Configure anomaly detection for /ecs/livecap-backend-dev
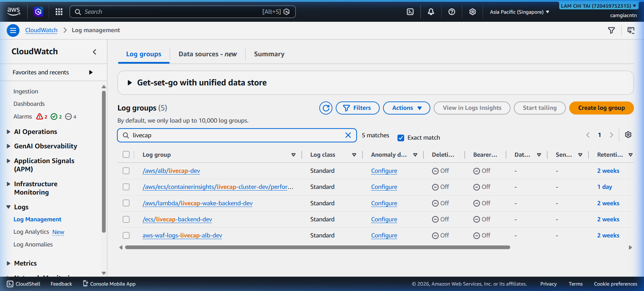This screenshot has height=291, width=644. (384, 219)
